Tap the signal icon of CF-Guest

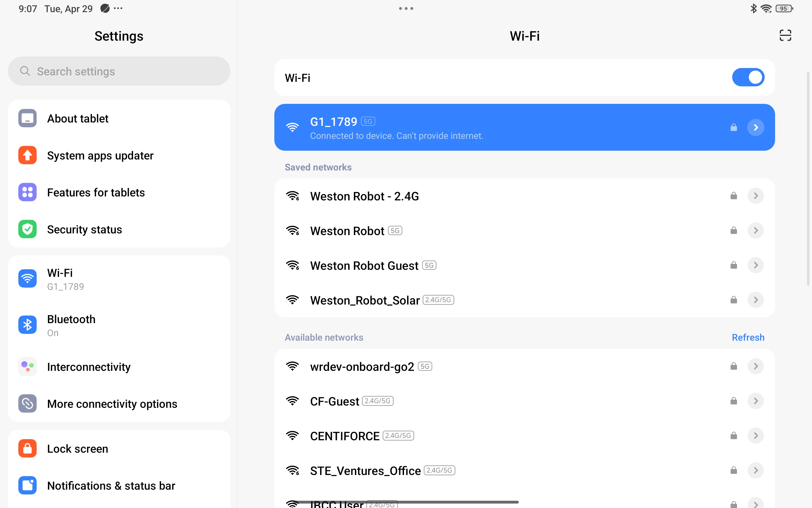tap(293, 401)
